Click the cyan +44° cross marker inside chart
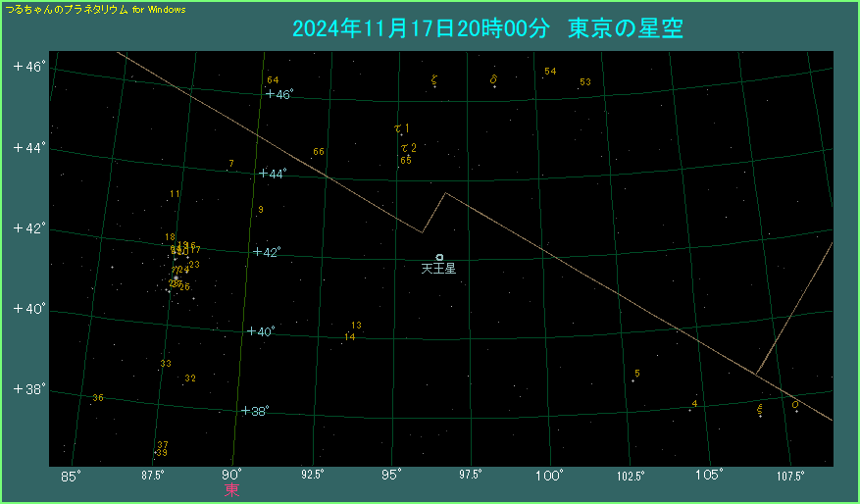This screenshot has width=860, height=504. (263, 174)
